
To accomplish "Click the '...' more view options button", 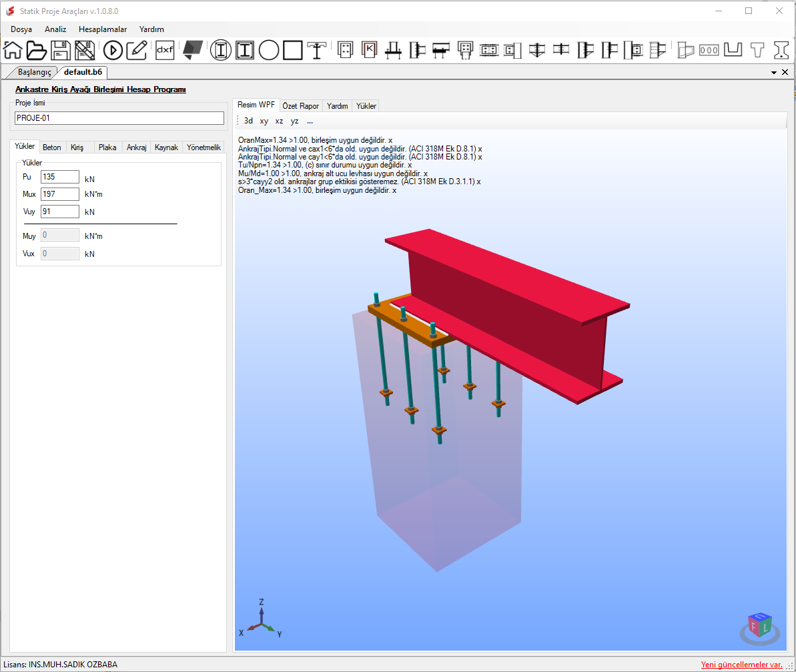I will tap(310, 121).
